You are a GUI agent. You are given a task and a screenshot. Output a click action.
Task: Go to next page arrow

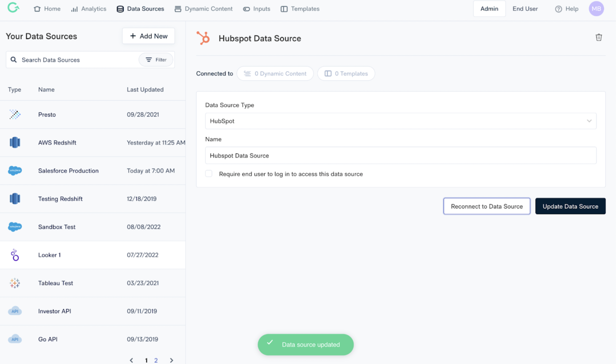click(172, 360)
